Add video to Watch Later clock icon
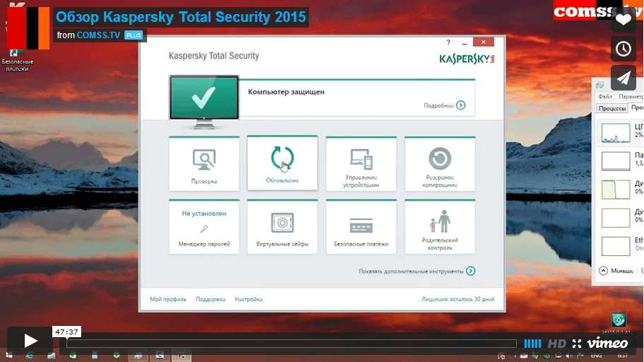This screenshot has height=362, width=644. point(623,49)
